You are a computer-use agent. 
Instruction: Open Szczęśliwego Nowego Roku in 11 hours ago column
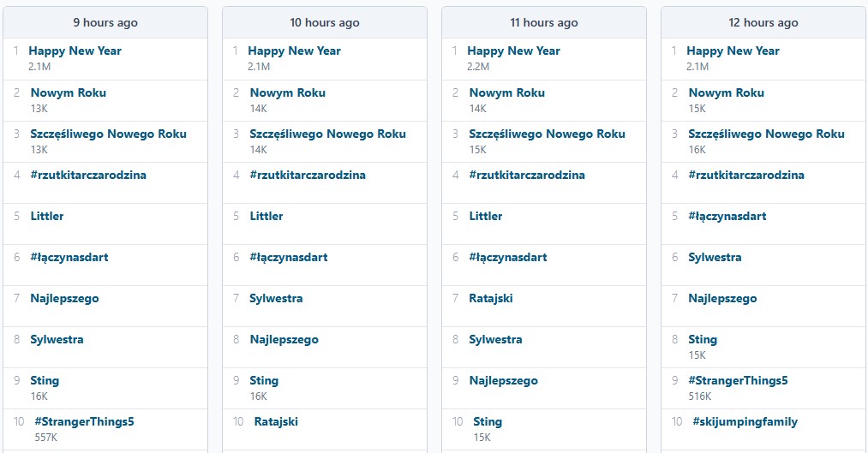pos(547,134)
